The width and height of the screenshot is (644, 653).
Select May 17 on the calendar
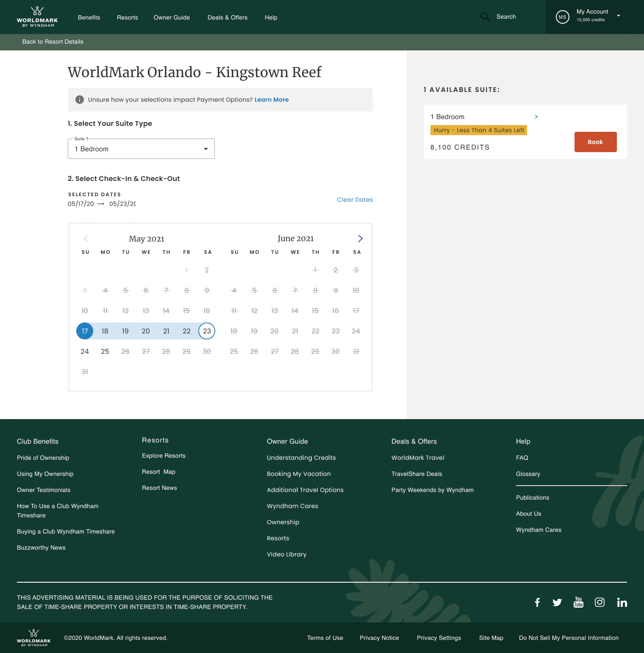tap(85, 331)
